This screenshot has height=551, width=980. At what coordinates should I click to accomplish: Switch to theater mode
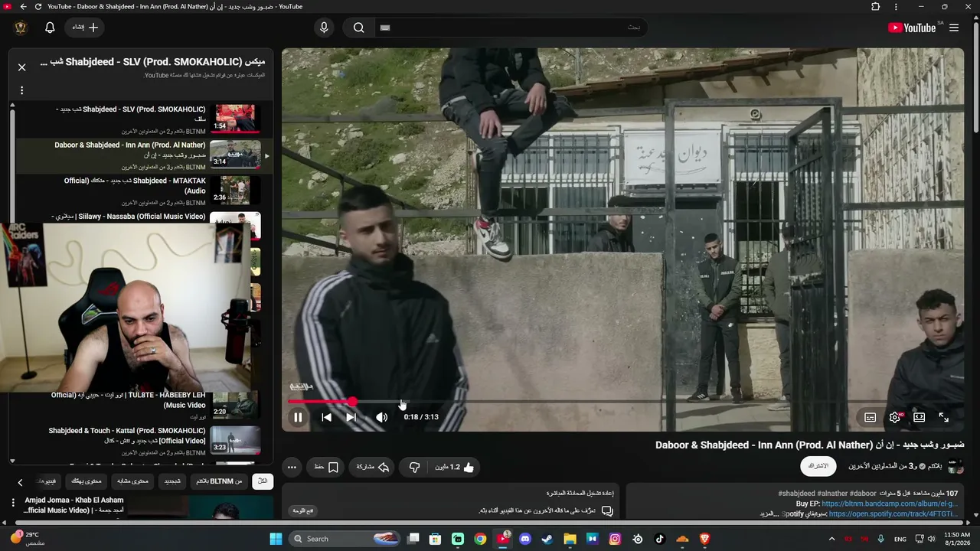(920, 417)
